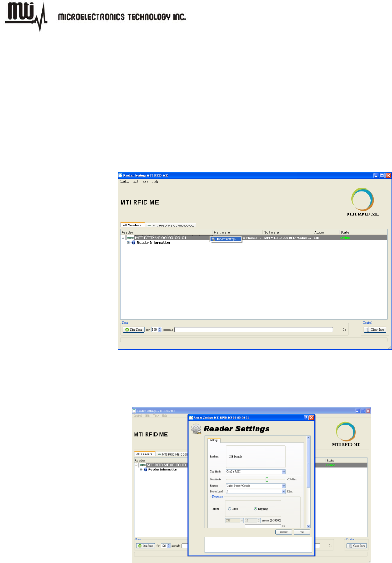Click the Sensitivity slider handle

click(267, 479)
